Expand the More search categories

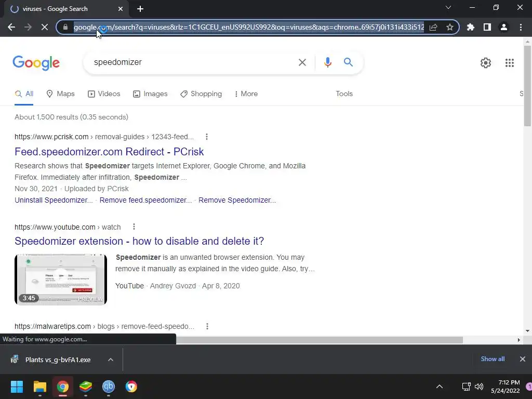(246, 94)
